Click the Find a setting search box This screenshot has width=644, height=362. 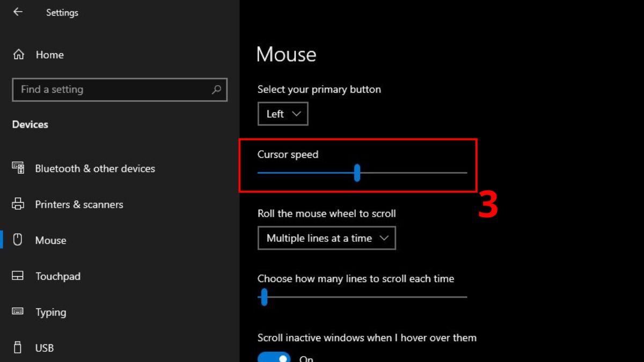pyautogui.click(x=113, y=90)
